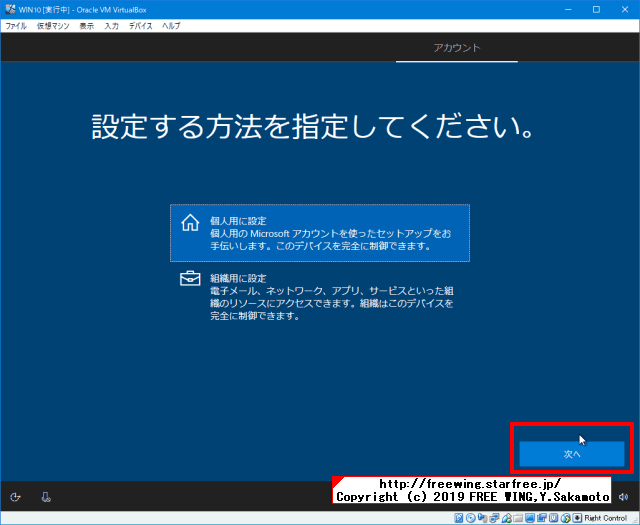
Task: Click the optical disk status icon
Action: click(471, 518)
